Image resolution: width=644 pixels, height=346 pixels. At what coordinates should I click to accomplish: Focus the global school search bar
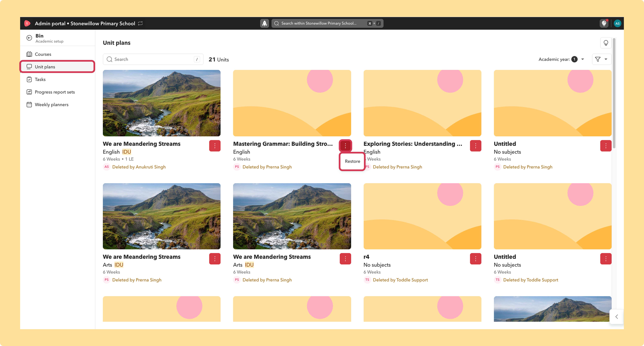coord(327,23)
